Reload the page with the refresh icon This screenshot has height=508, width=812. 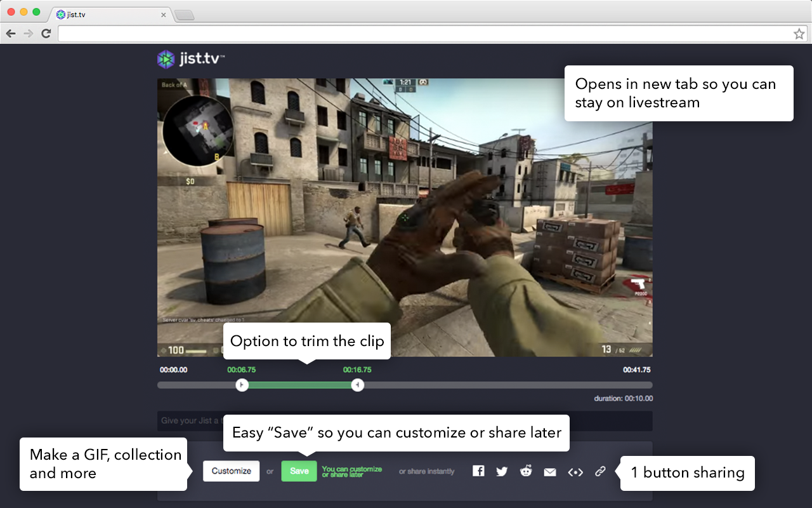[x=46, y=34]
